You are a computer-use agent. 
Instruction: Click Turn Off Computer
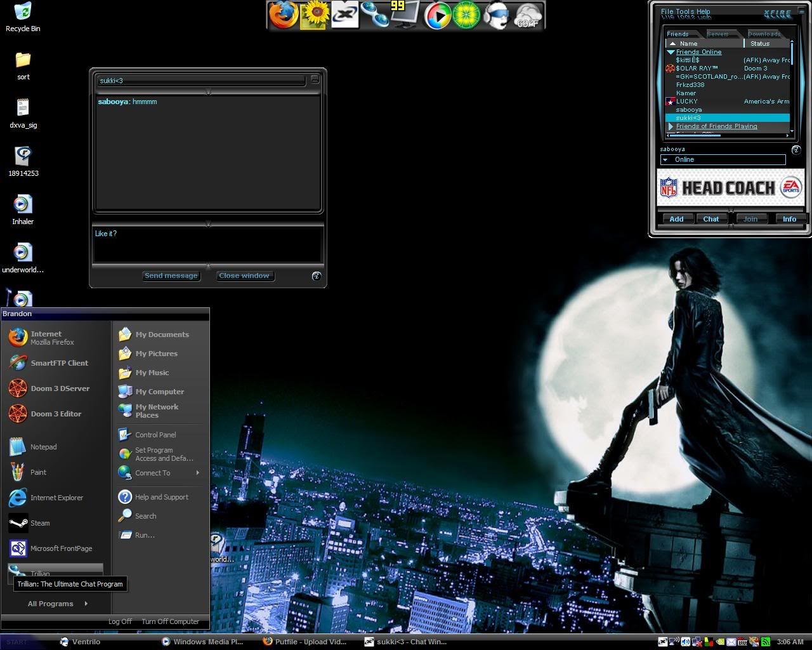(x=170, y=621)
